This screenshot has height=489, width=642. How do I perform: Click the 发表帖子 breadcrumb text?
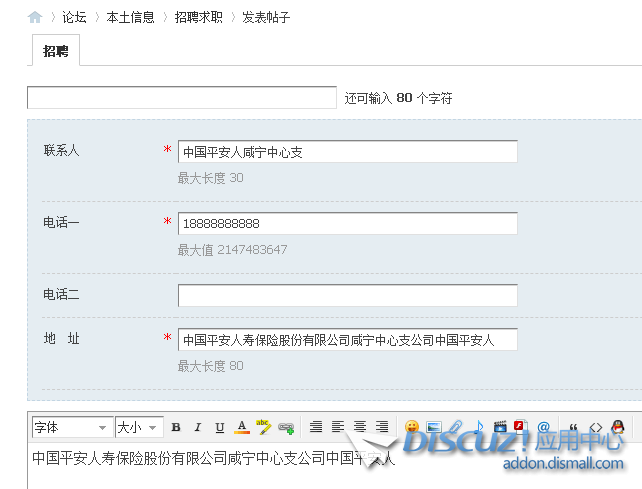[266, 17]
